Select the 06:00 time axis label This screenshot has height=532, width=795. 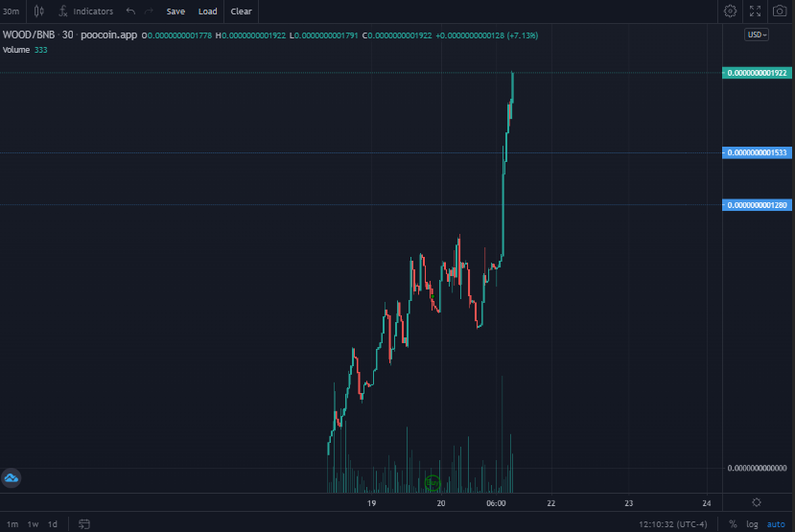coord(496,503)
